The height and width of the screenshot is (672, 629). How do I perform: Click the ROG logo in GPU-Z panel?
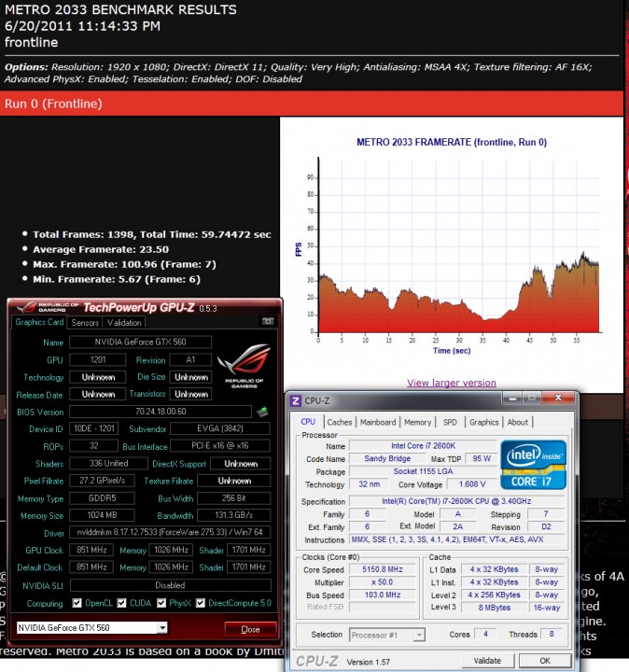tap(245, 366)
